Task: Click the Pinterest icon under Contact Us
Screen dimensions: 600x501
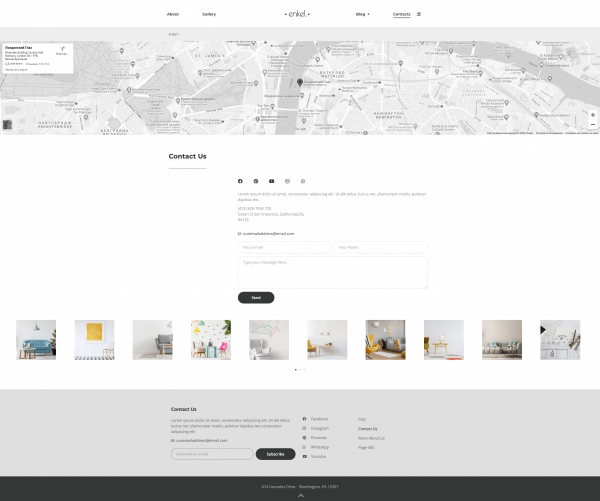Action: click(256, 181)
